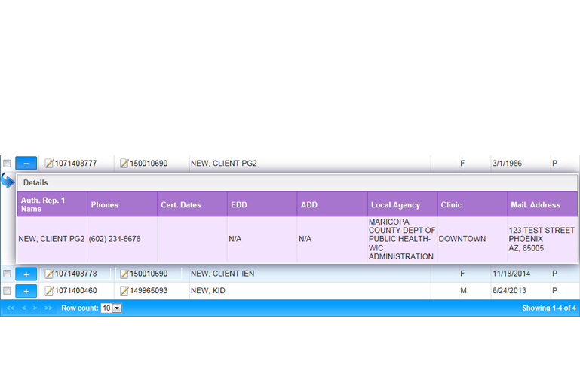Go to the first page of results
Viewport: 580px width, 392px height.
click(11, 308)
